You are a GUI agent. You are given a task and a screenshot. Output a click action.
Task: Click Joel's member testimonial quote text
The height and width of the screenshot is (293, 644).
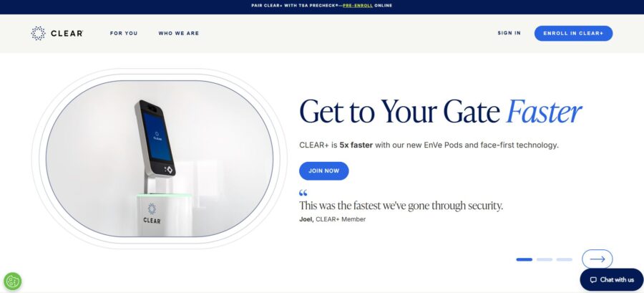coord(401,206)
